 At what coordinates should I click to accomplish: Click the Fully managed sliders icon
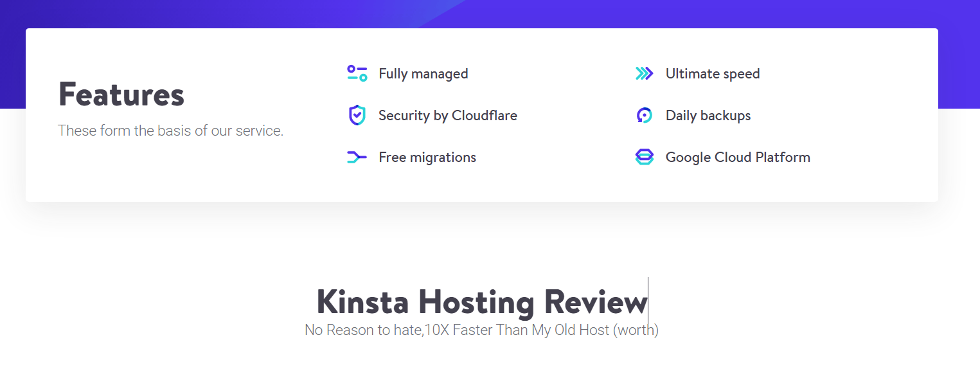pyautogui.click(x=357, y=73)
